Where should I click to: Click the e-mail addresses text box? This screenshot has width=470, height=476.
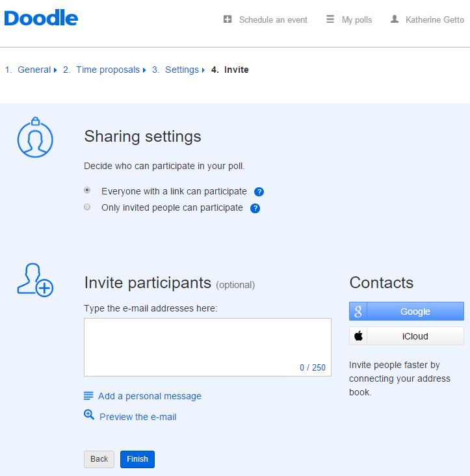tap(207, 347)
